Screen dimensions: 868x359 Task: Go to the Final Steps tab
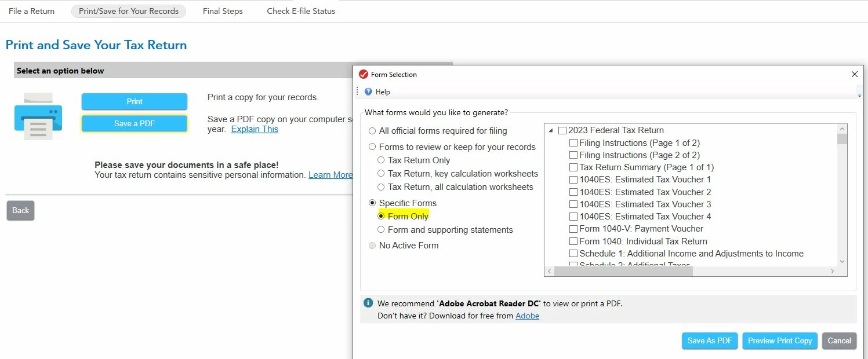(x=223, y=11)
